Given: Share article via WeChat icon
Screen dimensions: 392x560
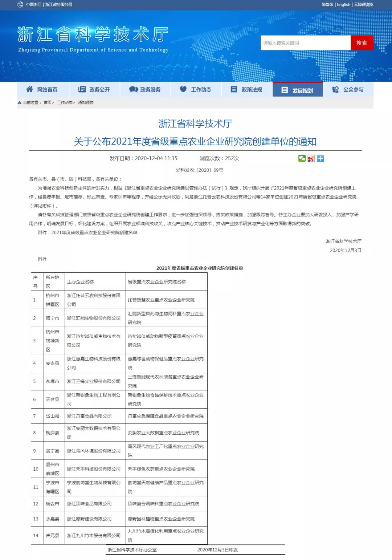Looking at the screenshot, I should click(x=302, y=158).
